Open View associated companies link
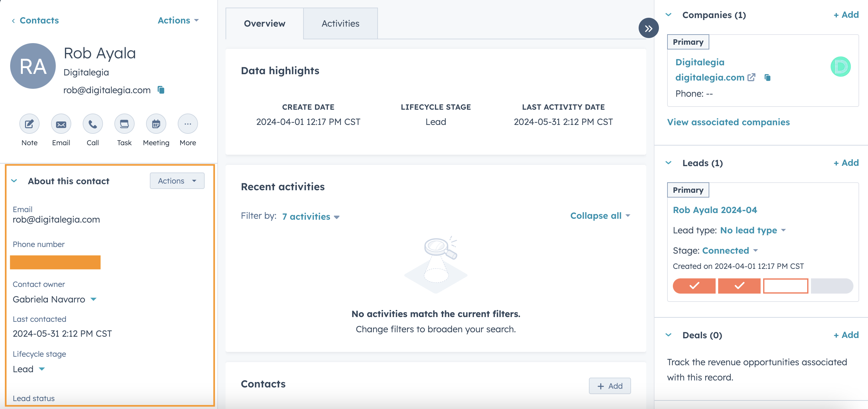868x409 pixels. point(728,122)
